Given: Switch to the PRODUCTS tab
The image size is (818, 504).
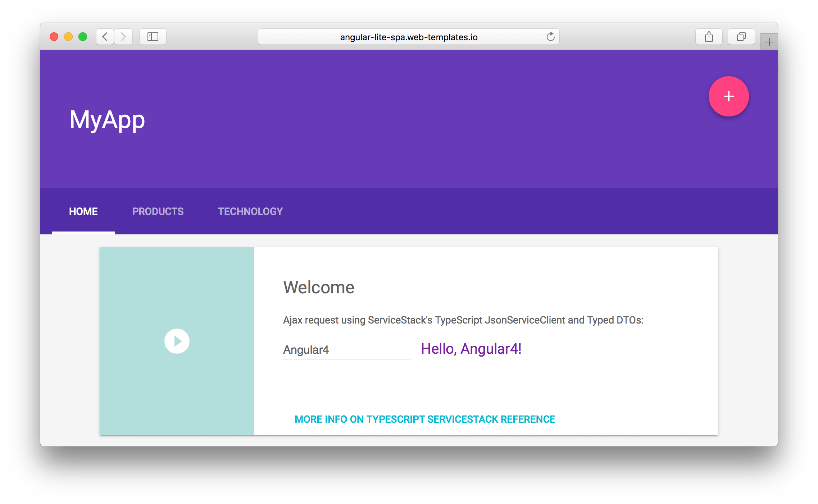Looking at the screenshot, I should (x=158, y=211).
